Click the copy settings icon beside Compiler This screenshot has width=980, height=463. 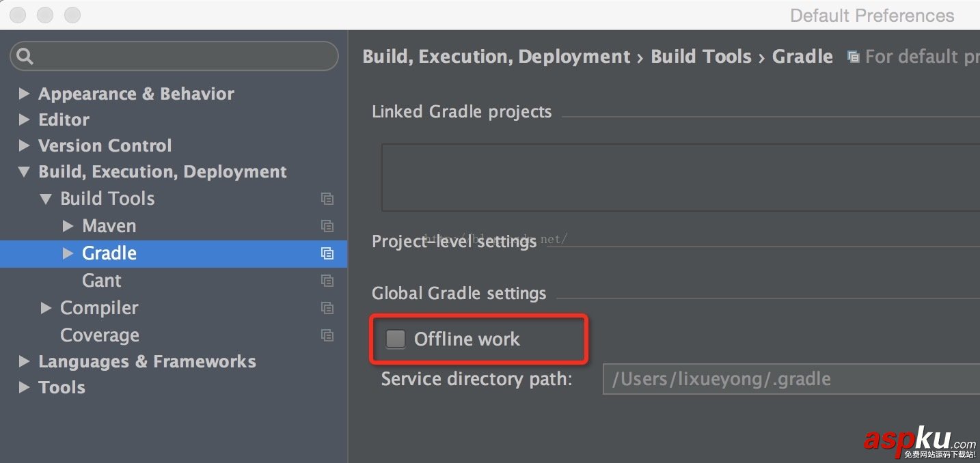click(327, 308)
